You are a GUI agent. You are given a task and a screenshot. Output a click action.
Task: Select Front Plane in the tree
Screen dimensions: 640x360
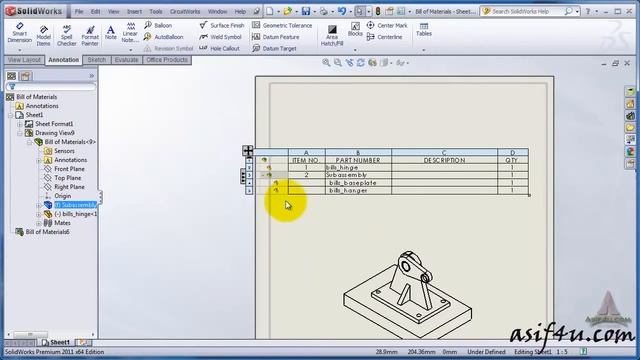64,169
